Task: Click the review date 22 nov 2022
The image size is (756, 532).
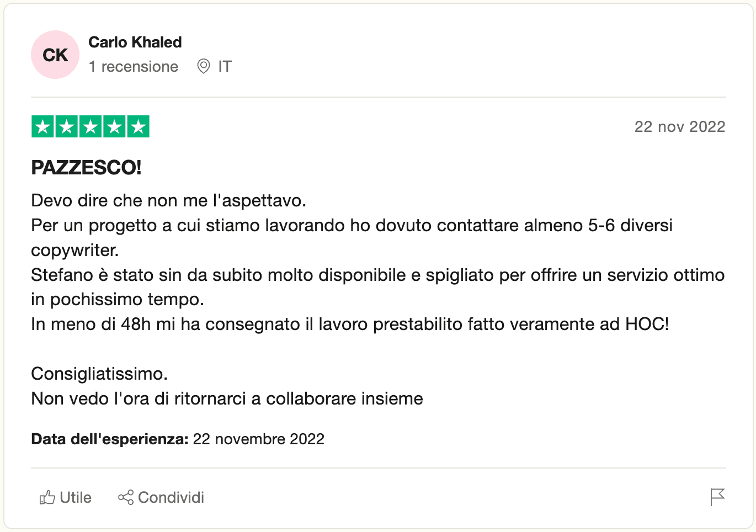Action: (680, 126)
